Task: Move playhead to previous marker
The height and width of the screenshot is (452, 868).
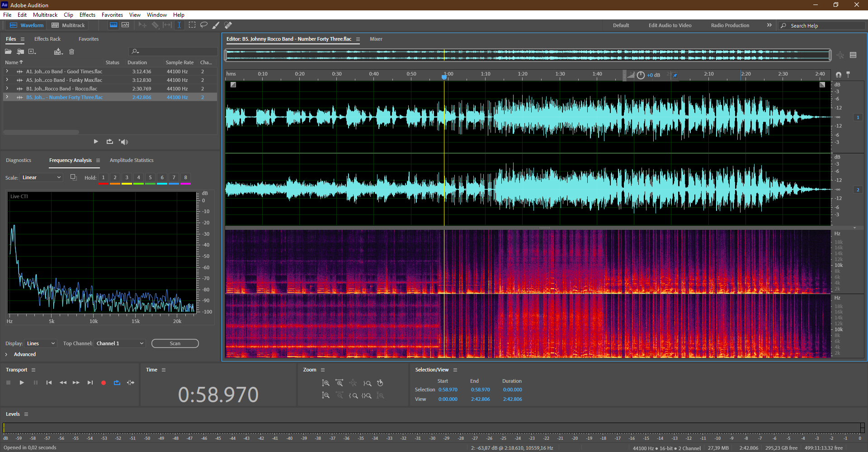Action: 49,383
